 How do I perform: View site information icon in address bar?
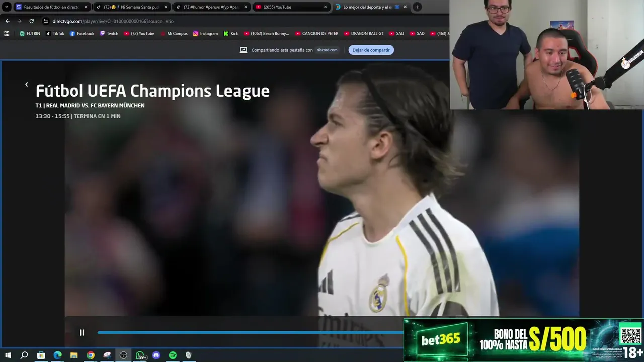tap(46, 21)
